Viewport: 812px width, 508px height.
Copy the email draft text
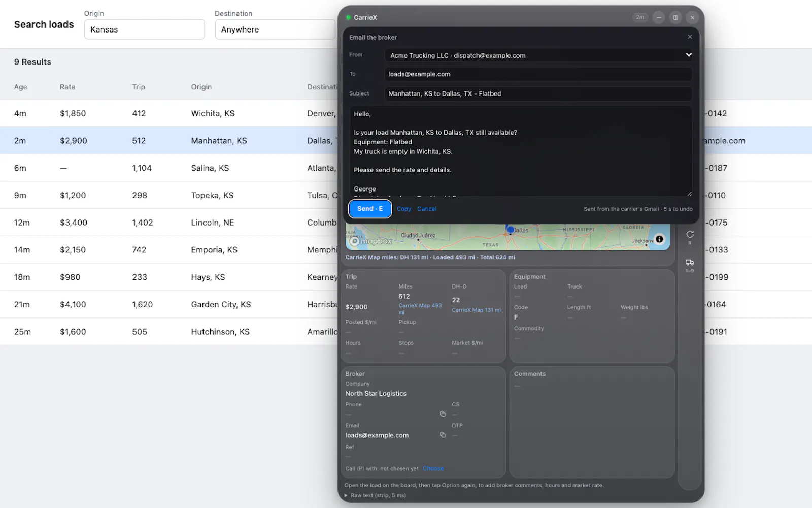[404, 209]
